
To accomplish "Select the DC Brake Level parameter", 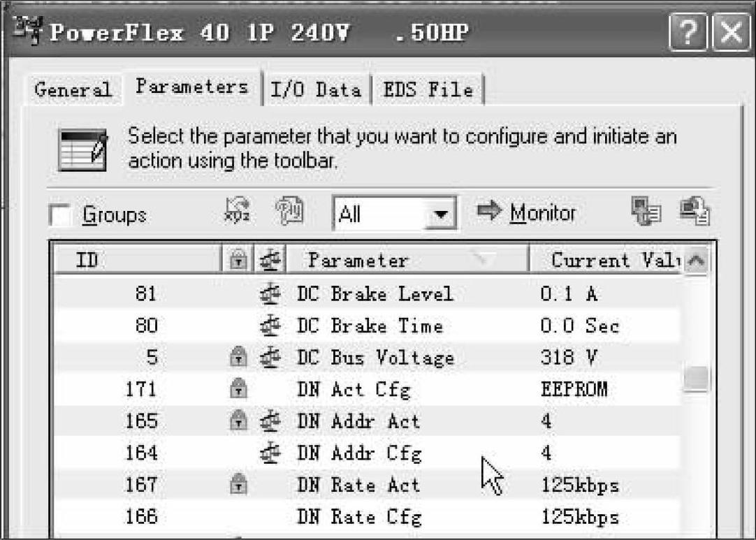I will 375,293.
